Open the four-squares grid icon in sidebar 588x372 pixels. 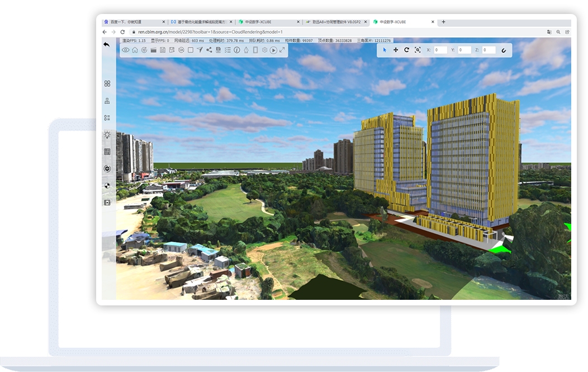click(x=107, y=83)
